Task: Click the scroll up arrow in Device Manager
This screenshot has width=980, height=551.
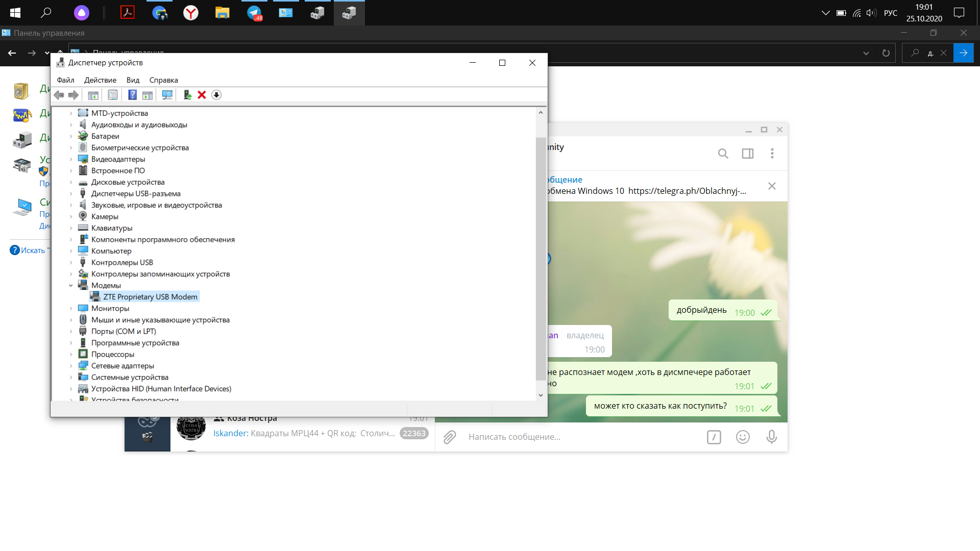Action: point(541,112)
